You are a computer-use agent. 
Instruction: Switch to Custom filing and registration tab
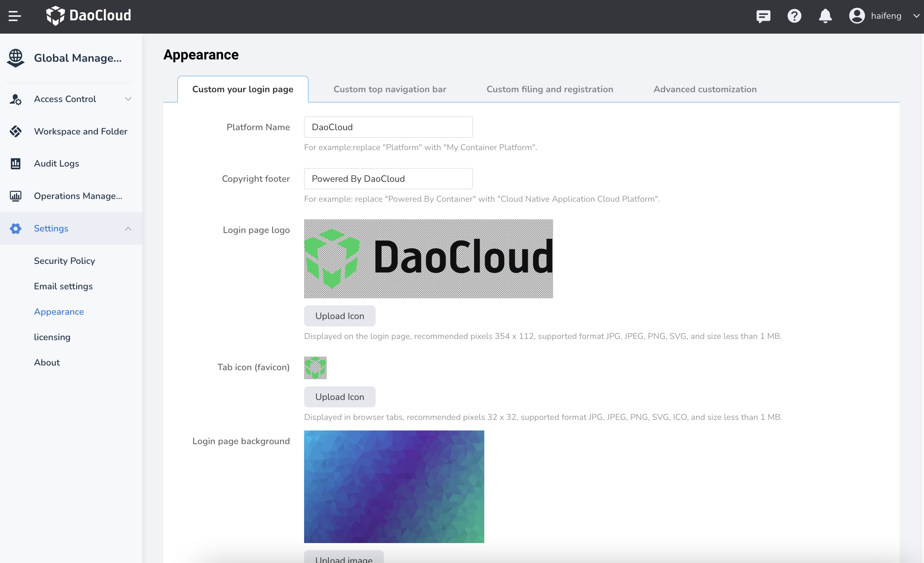pyautogui.click(x=550, y=89)
